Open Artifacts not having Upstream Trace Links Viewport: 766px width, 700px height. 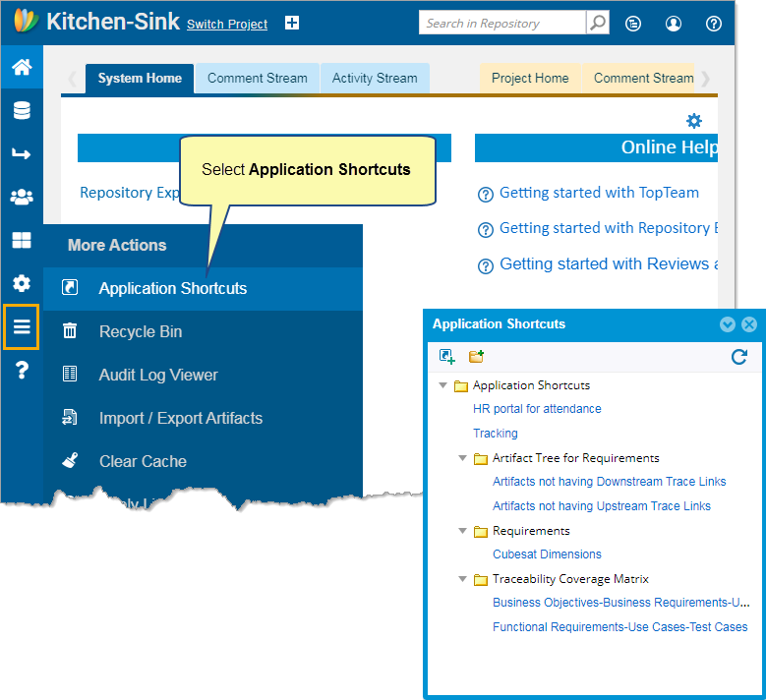(x=602, y=506)
